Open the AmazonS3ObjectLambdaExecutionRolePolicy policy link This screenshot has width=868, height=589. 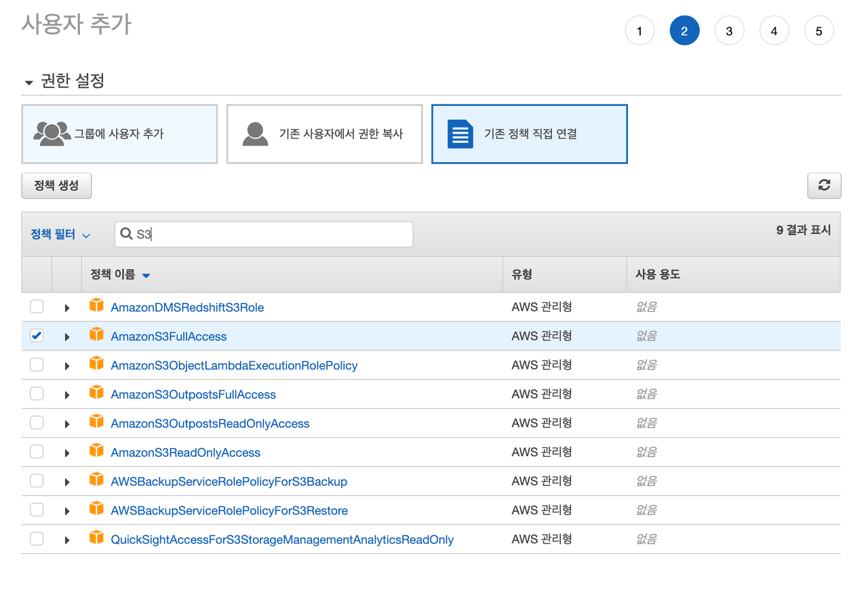[x=234, y=365]
